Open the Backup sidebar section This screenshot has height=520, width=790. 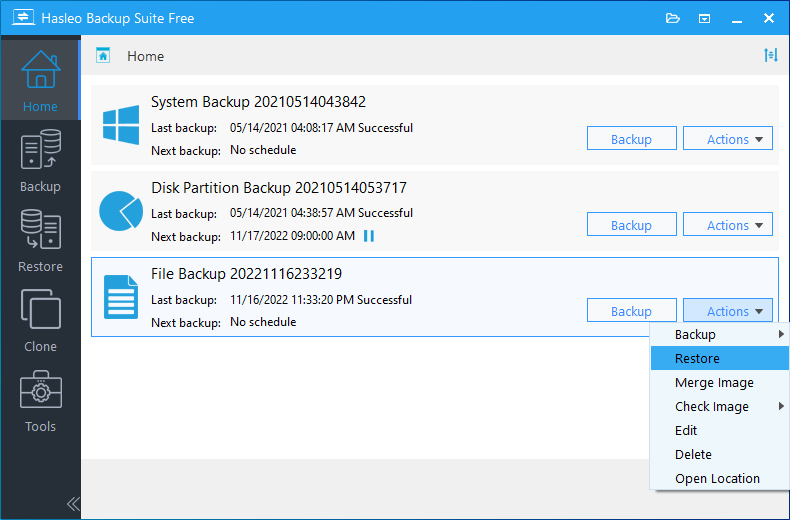point(40,160)
